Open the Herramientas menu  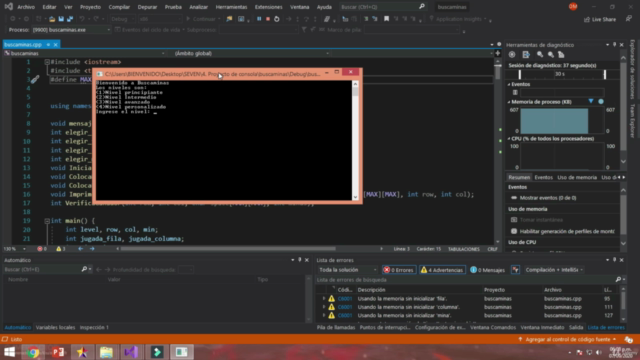231,7
